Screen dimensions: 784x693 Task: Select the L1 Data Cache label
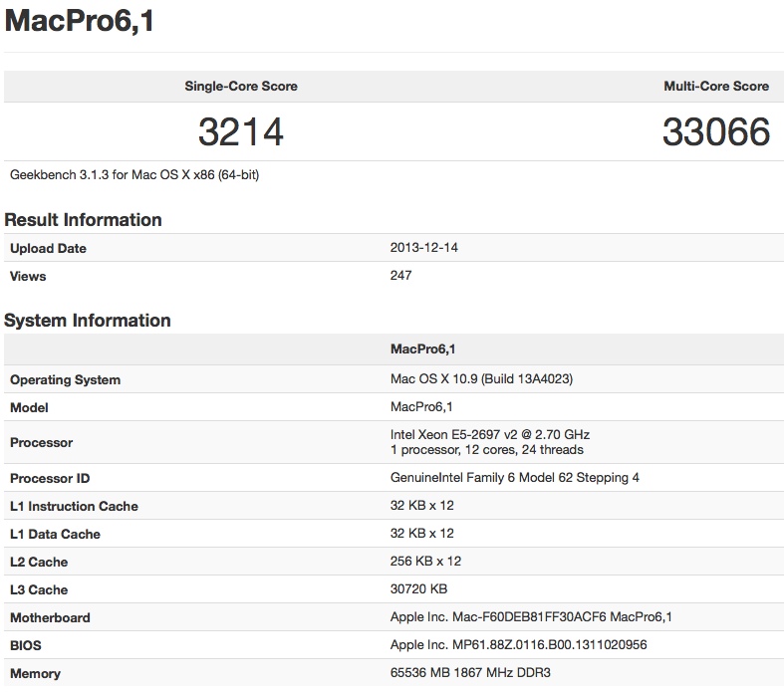55,534
